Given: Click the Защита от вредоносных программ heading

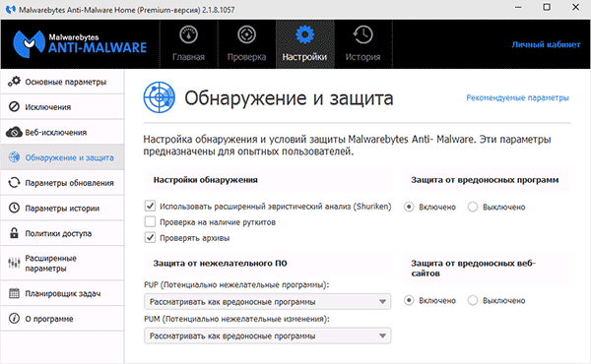Looking at the screenshot, I should (x=485, y=180).
